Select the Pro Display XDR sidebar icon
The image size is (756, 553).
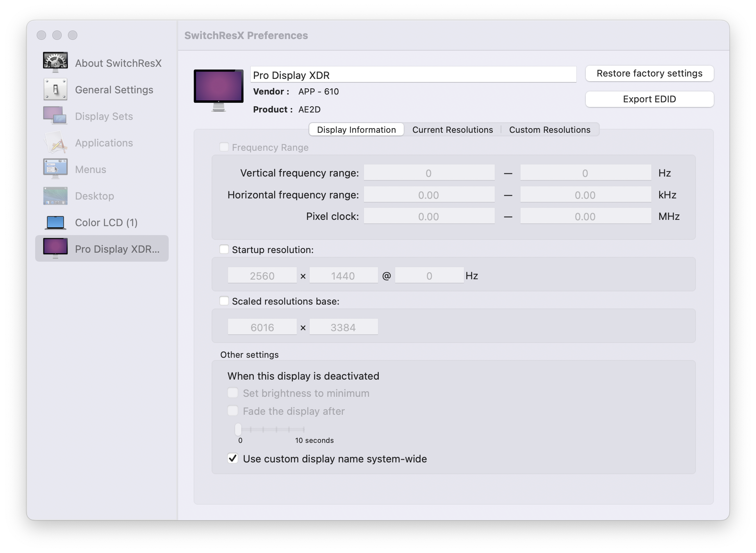(55, 248)
